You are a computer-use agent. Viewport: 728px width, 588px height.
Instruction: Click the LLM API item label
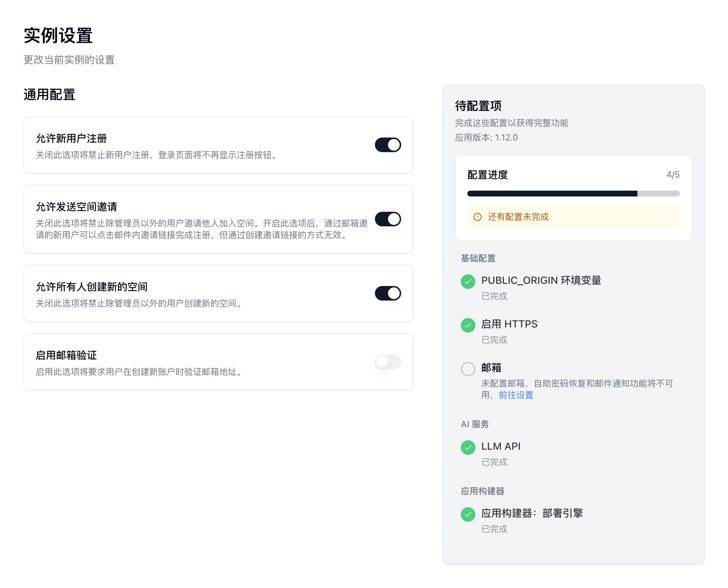[501, 446]
